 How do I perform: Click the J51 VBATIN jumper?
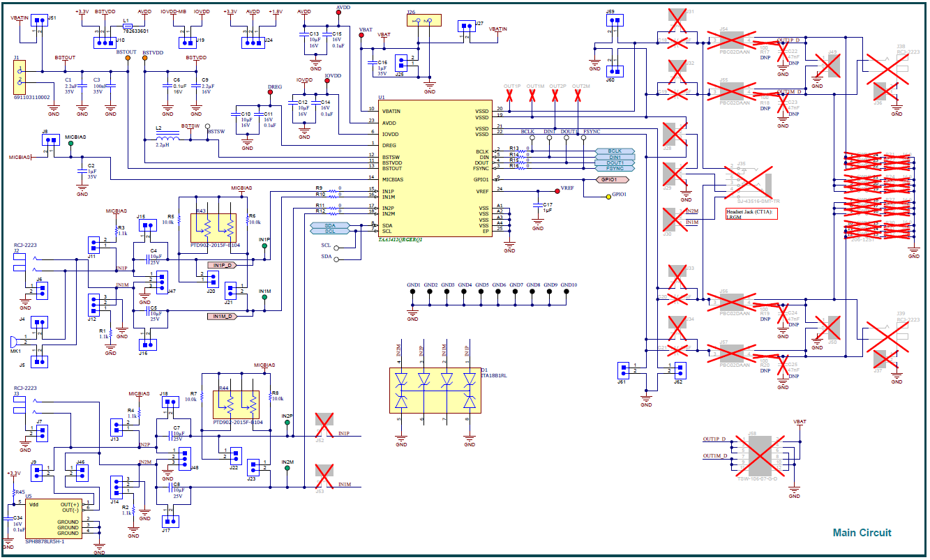click(40, 21)
